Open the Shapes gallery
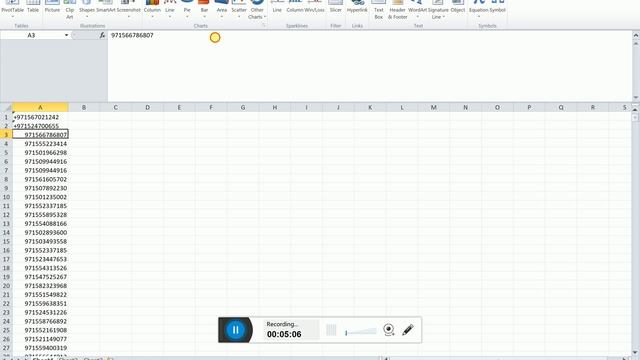The width and height of the screenshot is (640, 360). point(87,9)
